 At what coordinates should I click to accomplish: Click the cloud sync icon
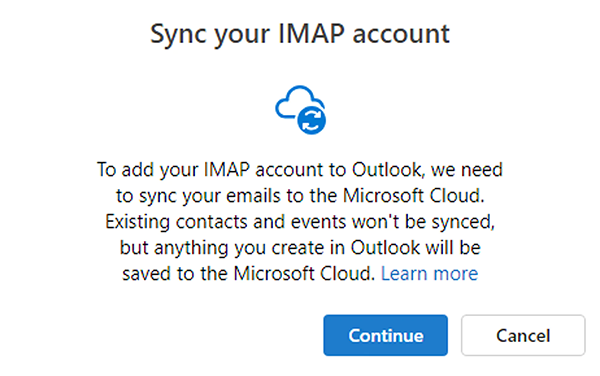(x=300, y=110)
